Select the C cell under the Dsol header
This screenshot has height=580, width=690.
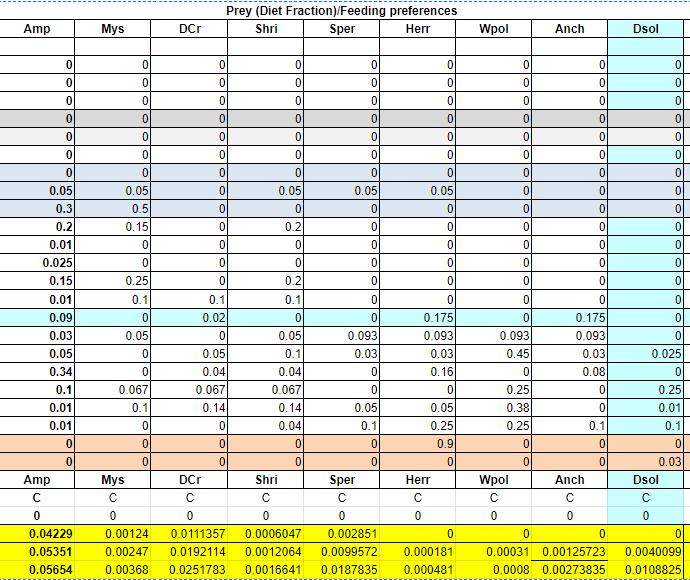646,498
